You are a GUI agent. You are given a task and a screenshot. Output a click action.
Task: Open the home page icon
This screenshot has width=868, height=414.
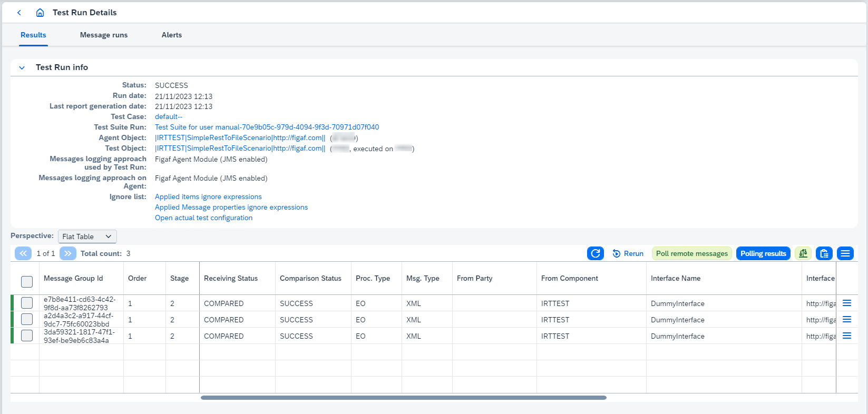click(x=40, y=13)
